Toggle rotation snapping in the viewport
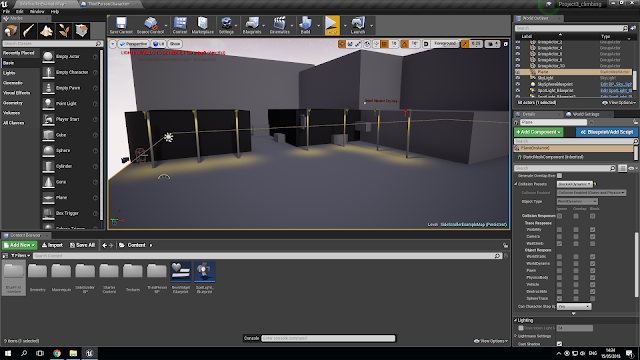This screenshot has width=640, height=360. tap(404, 44)
